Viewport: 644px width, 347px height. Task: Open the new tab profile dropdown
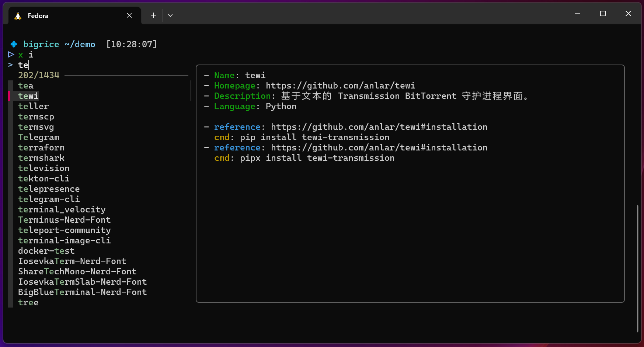pyautogui.click(x=170, y=15)
